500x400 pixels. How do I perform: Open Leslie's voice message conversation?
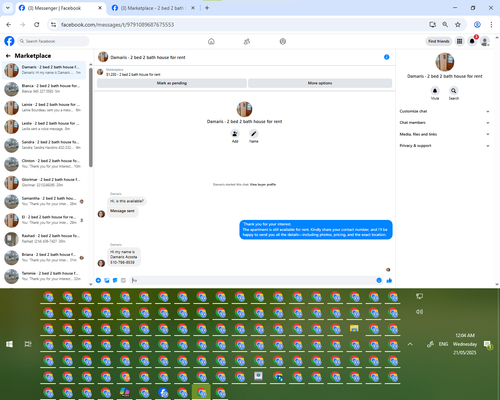(44, 126)
